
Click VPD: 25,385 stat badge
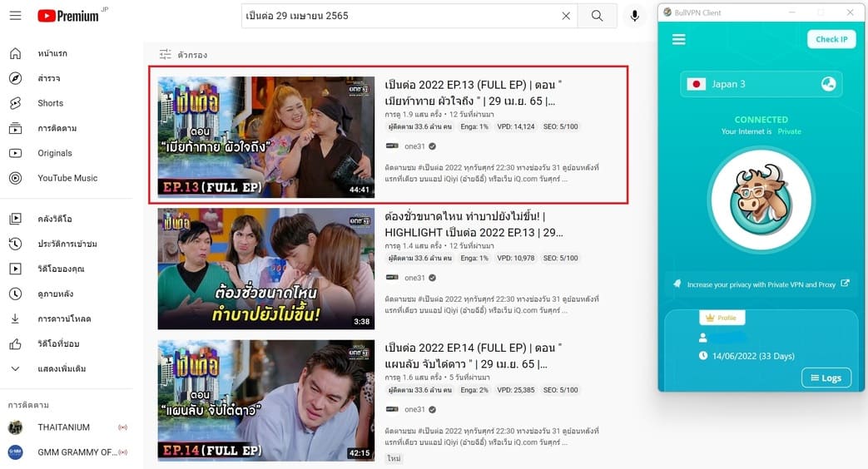click(x=515, y=390)
